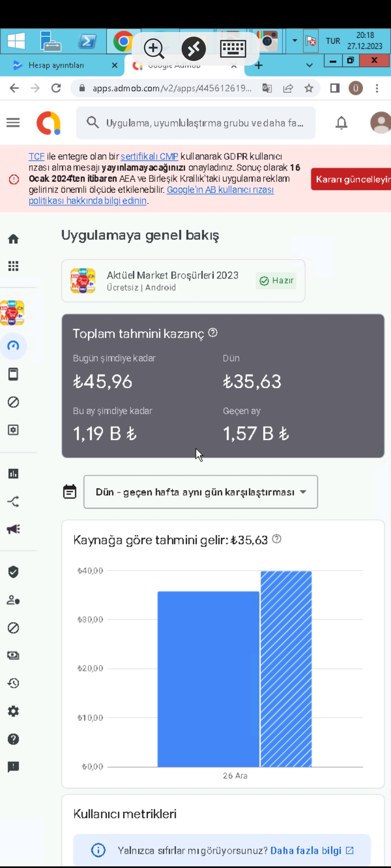
Task: Switch to the Google AdMob tab
Action: pos(184,65)
